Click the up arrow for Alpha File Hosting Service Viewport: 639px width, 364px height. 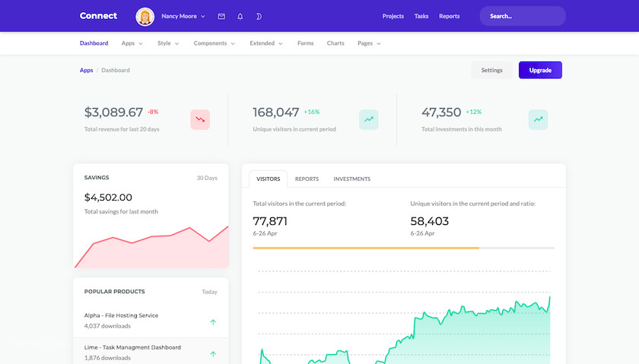tap(213, 322)
